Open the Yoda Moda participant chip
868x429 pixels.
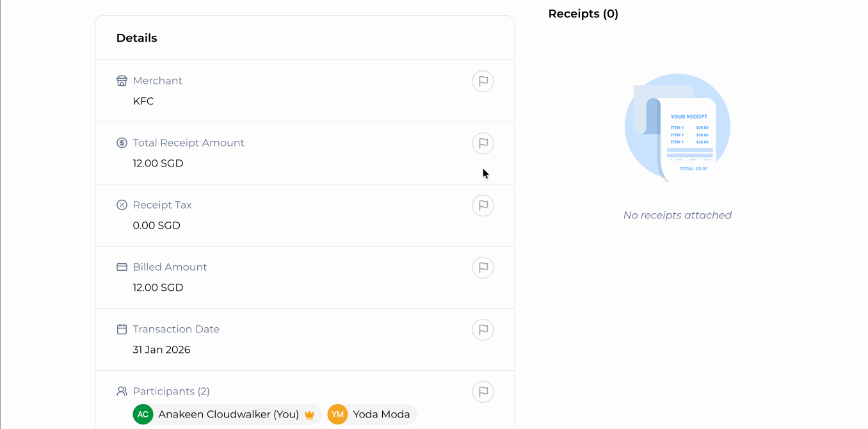pyautogui.click(x=381, y=414)
